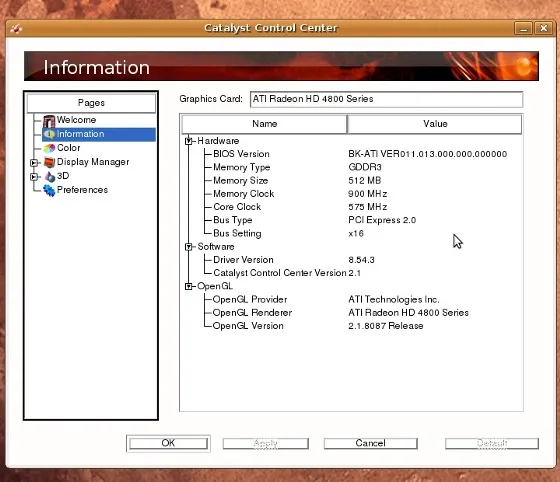The height and width of the screenshot is (482, 560).
Task: Open the Color page
Action: tap(69, 148)
